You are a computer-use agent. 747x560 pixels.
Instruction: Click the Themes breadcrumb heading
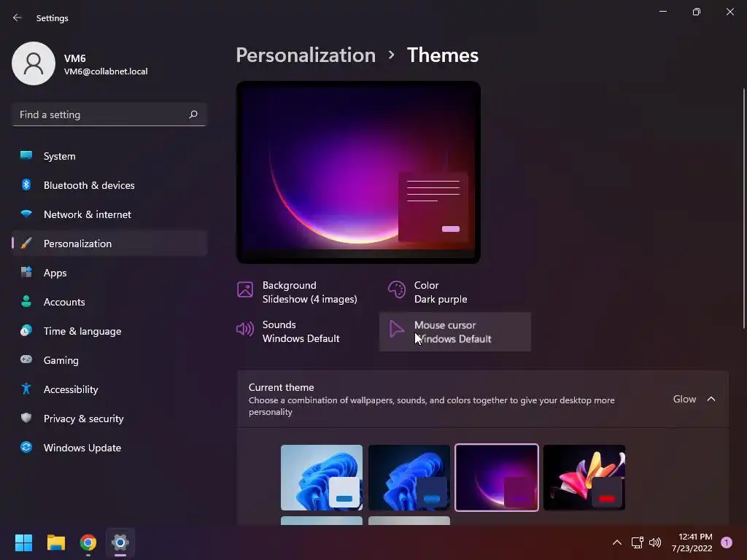click(x=443, y=55)
